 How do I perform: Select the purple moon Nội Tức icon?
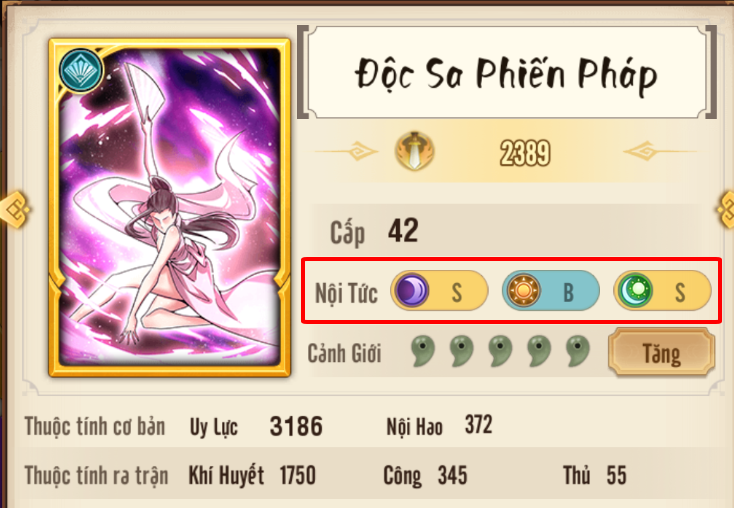[411, 290]
